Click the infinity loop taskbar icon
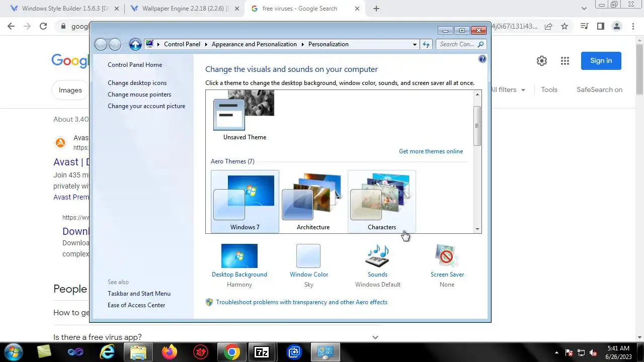The width and height of the screenshot is (644, 362). [x=76, y=352]
